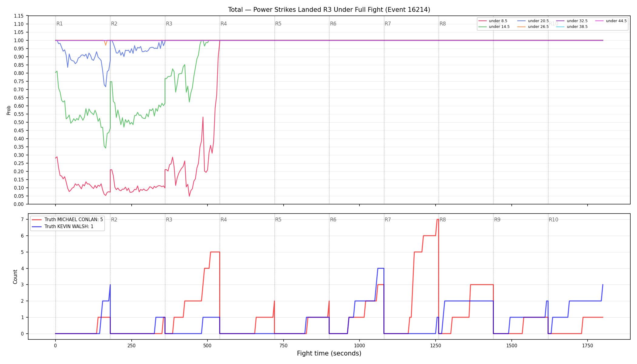This screenshot has height=364, width=637.
Task: Click the R7 round marker in Count chart
Action: (388, 220)
